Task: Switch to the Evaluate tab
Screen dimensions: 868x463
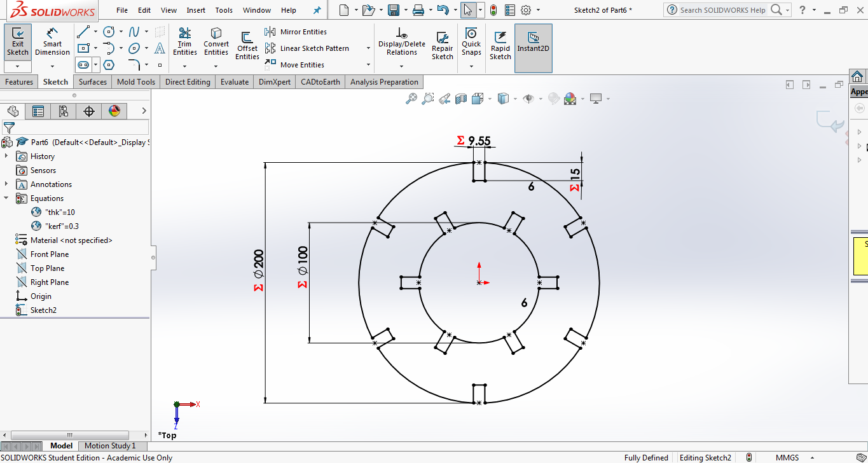Action: (235, 82)
